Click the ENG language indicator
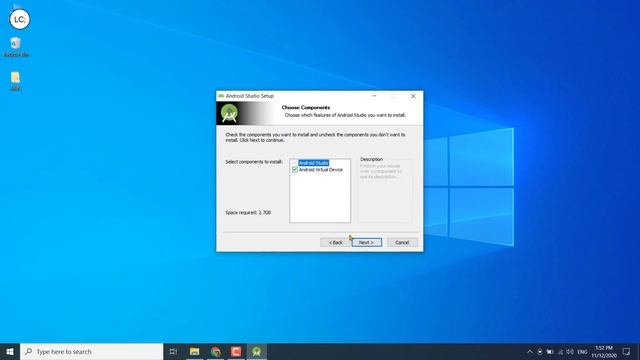 pyautogui.click(x=582, y=351)
